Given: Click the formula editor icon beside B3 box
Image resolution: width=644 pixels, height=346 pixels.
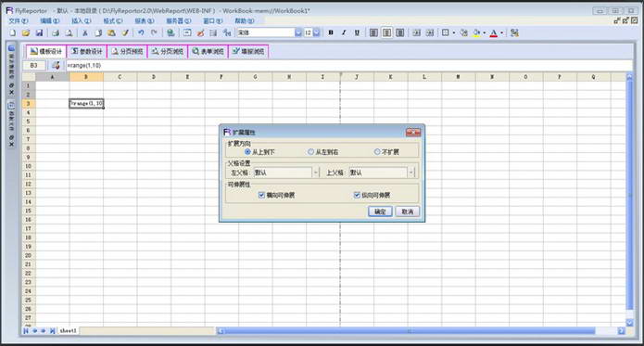Looking at the screenshot, I should (56, 65).
